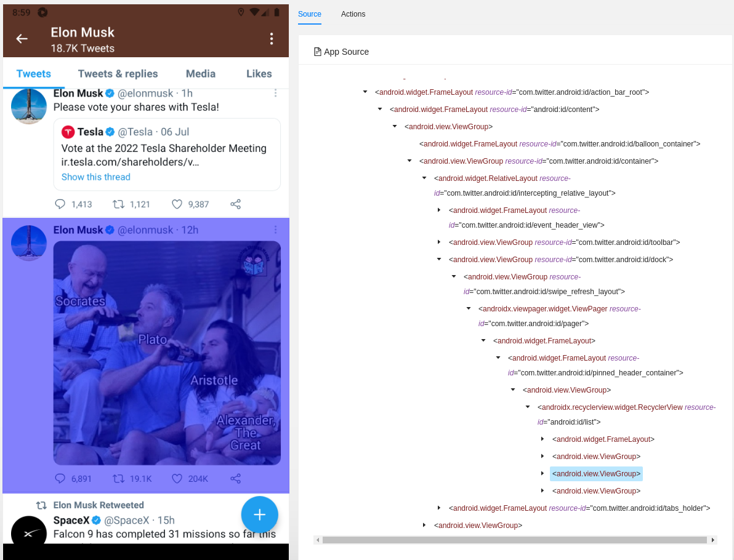Switch to the Tweets tab
This screenshot has width=734, height=560.
34,73
